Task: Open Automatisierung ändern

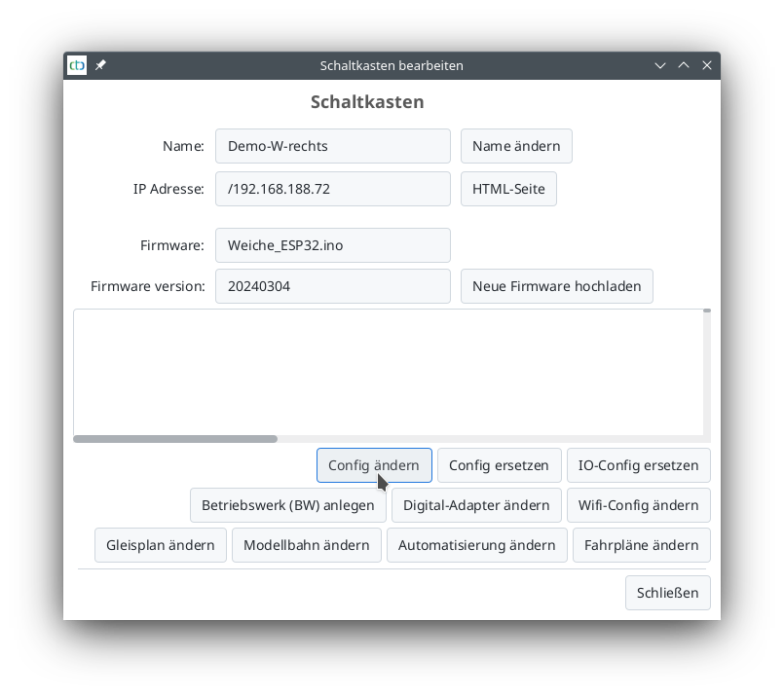Action: (477, 545)
